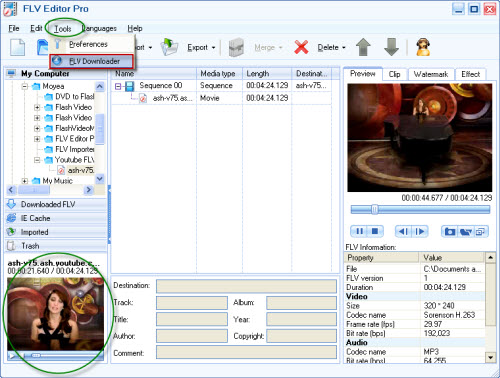Select FLV Downloader menu entry

(x=91, y=61)
